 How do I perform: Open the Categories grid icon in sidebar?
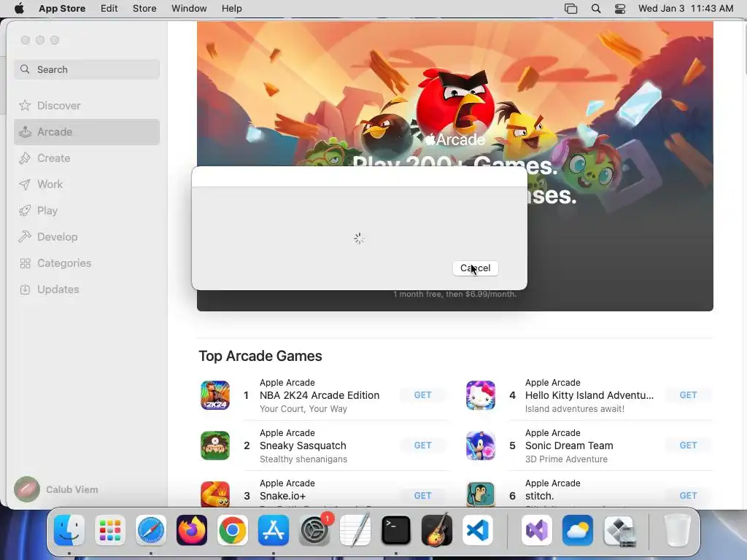[26, 263]
